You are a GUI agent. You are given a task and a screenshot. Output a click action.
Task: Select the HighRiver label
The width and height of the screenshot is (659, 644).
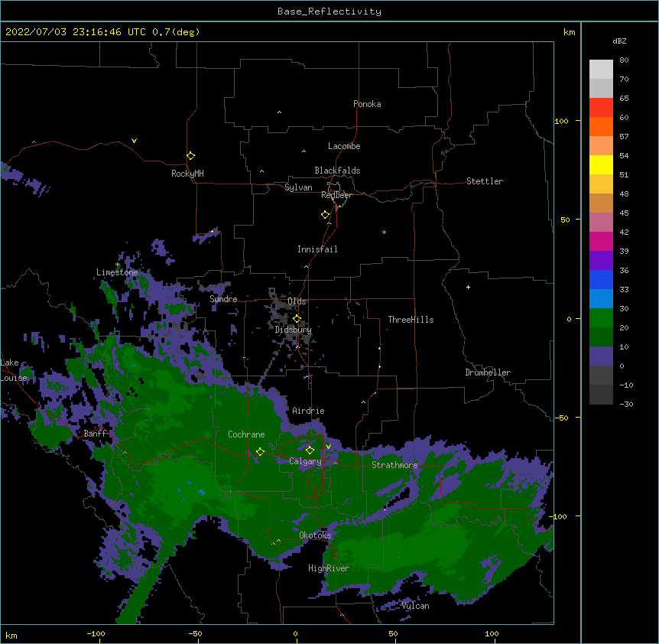[x=329, y=568]
